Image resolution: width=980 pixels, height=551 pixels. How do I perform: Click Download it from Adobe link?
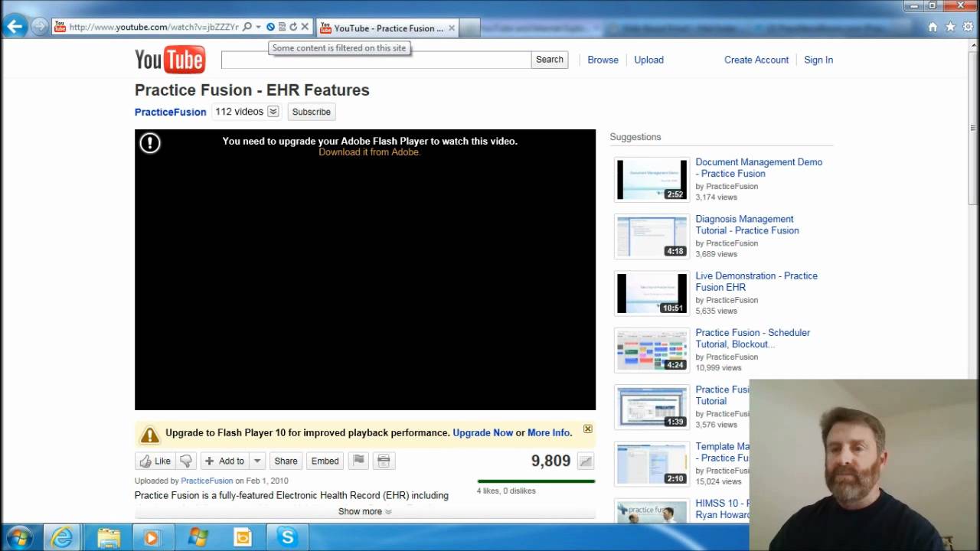pyautogui.click(x=370, y=152)
